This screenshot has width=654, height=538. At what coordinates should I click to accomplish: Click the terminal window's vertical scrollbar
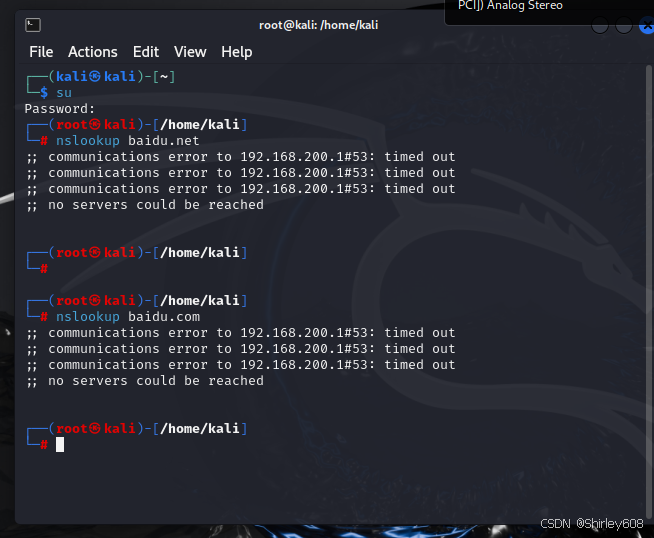(x=649, y=292)
